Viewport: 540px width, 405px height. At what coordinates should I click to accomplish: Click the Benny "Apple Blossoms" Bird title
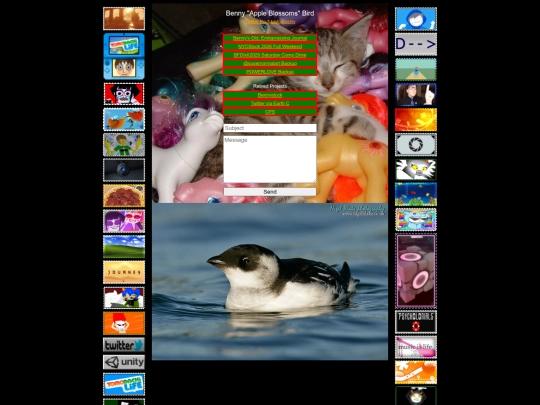pos(270,13)
